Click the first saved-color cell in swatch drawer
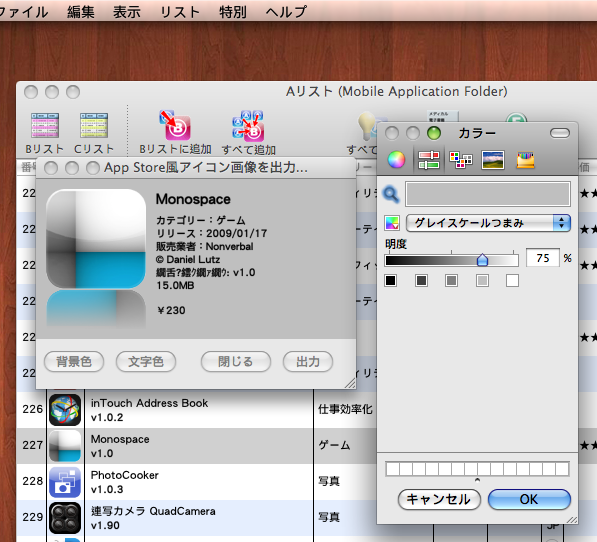The width and height of the screenshot is (597, 542). (x=393, y=469)
